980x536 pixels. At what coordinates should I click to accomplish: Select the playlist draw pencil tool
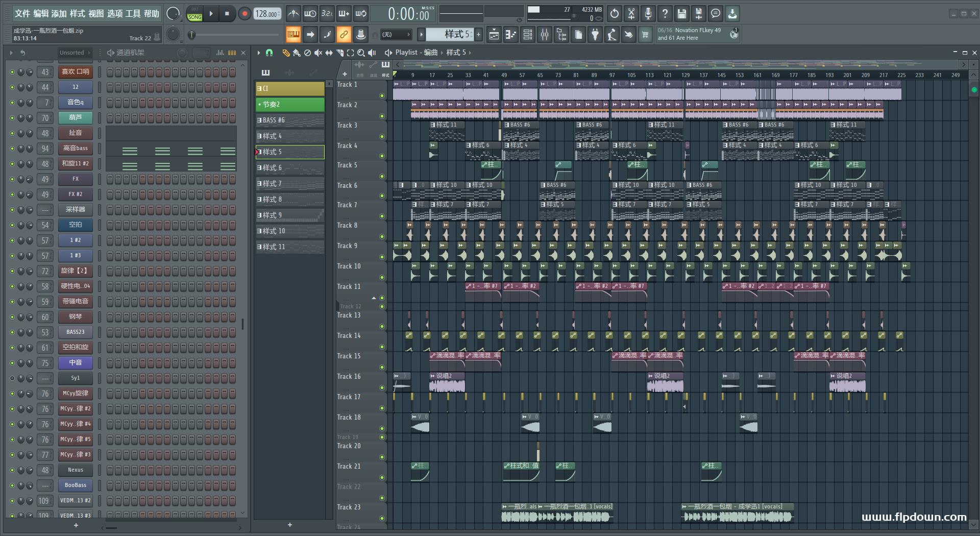(286, 53)
